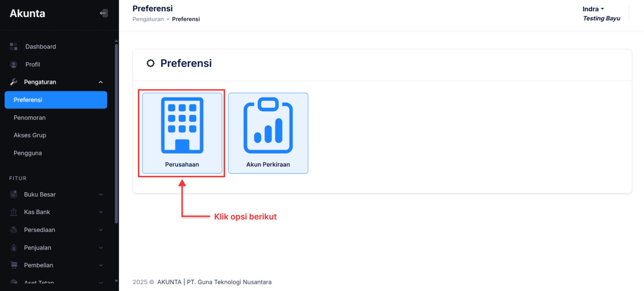
Task: Open the Pengguna menu item
Action: coord(28,153)
